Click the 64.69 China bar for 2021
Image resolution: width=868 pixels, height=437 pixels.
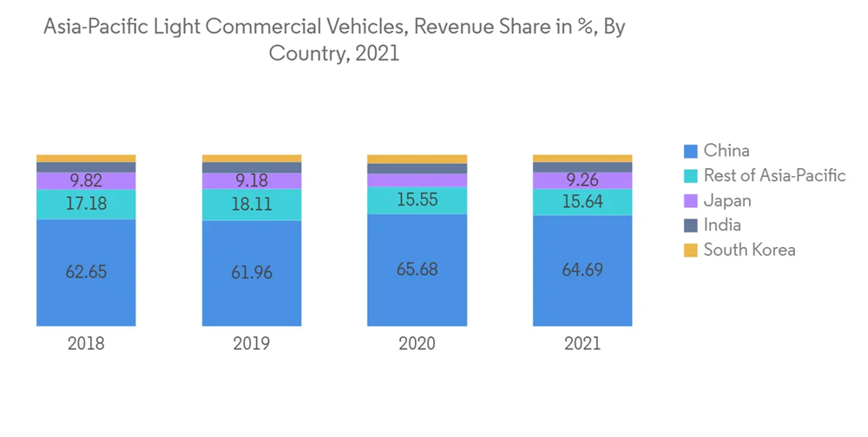(582, 271)
